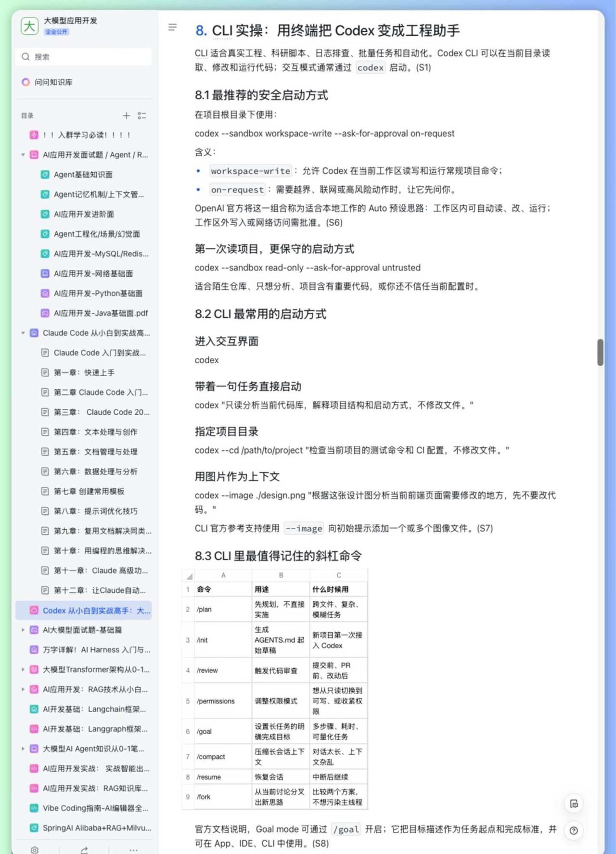Open the 问问知识库 assistant
616x854 pixels.
(47, 82)
